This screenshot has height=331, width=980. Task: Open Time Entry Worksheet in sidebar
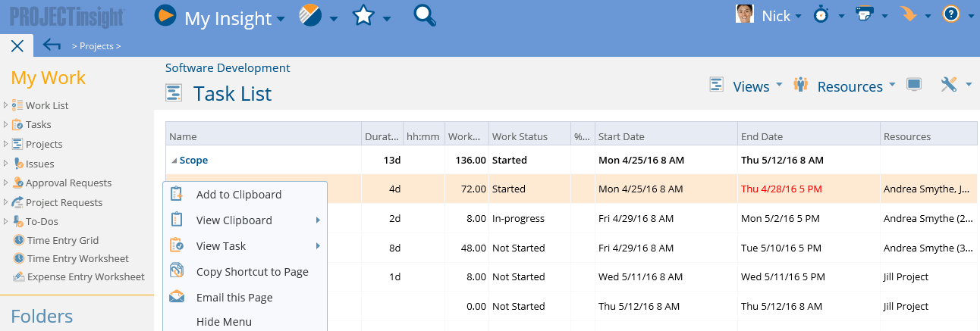pyautogui.click(x=78, y=258)
